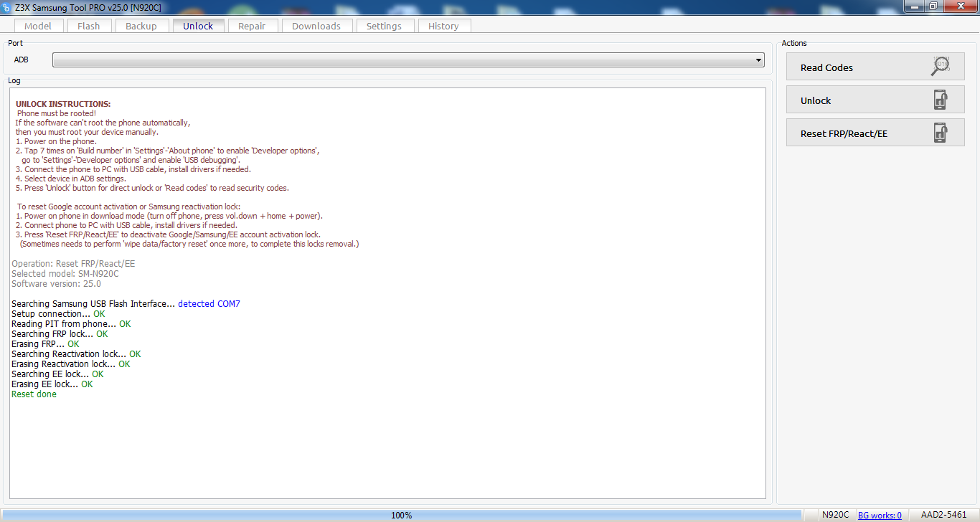
Task: Click phone lock icon on Reset FRP/React/EE
Action: (x=941, y=133)
